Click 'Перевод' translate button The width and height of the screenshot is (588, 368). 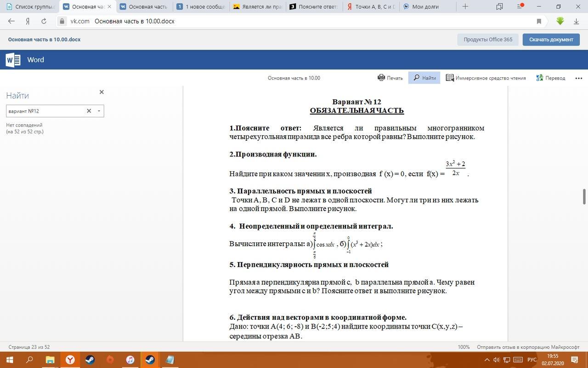551,78
